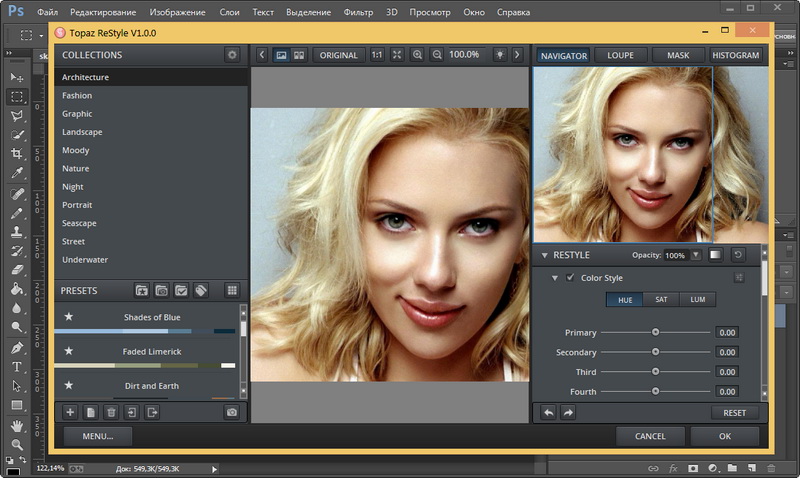This screenshot has height=478, width=800.
Task: Open the Фильтр menu in Photoshop
Action: pyautogui.click(x=357, y=13)
